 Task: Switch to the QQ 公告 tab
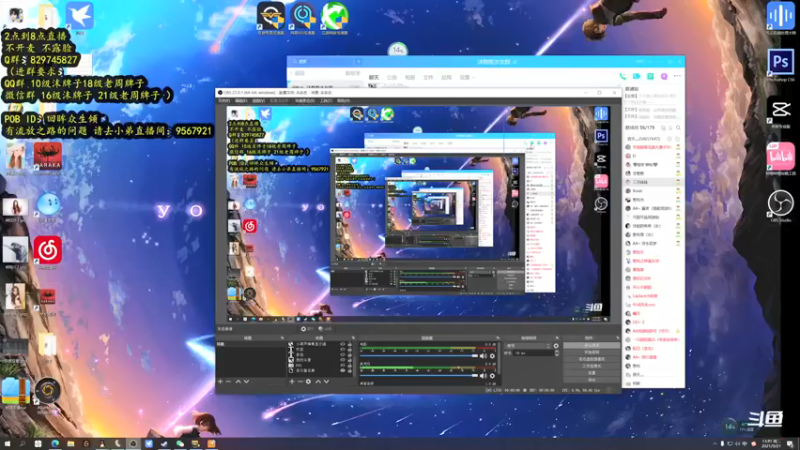pos(392,78)
